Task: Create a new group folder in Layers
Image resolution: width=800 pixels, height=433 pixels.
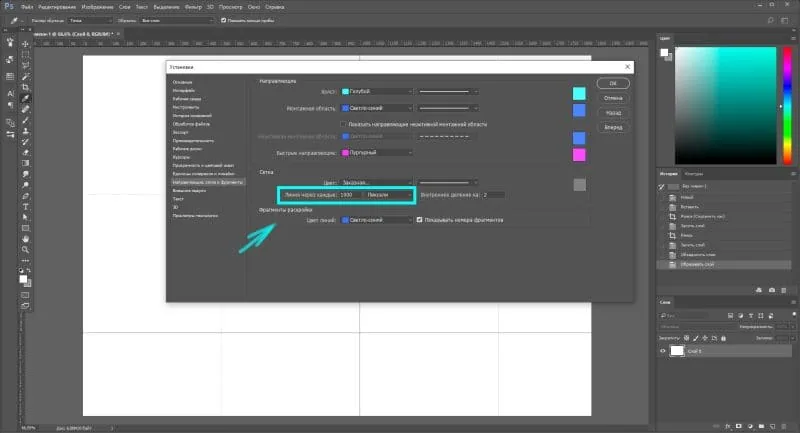Action: 761,426
